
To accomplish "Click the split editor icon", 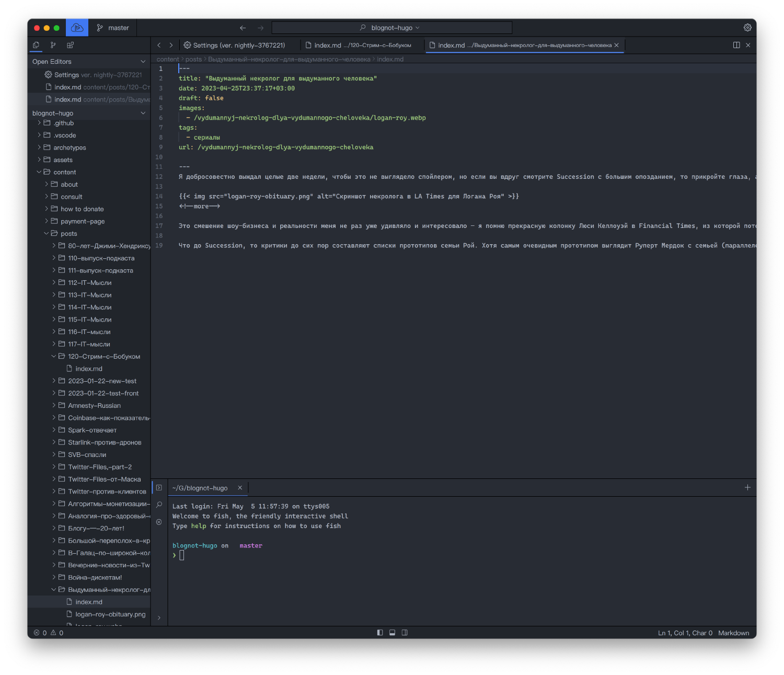I will (x=736, y=45).
